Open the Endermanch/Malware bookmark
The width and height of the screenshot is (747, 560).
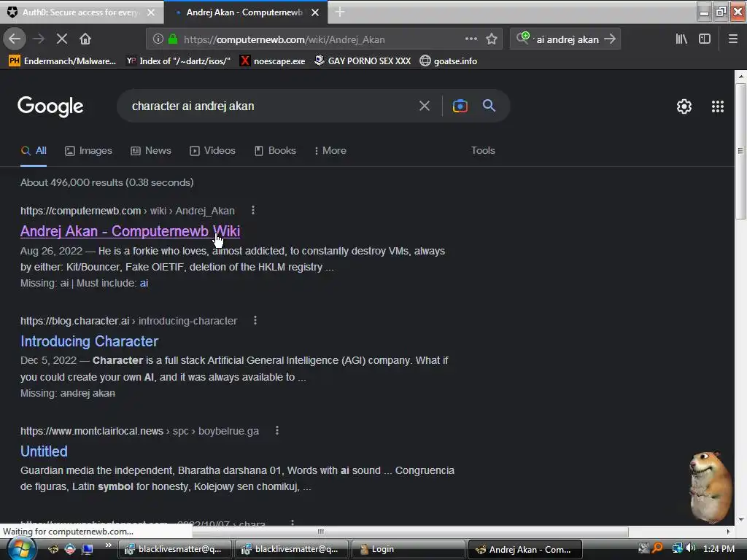tap(63, 61)
